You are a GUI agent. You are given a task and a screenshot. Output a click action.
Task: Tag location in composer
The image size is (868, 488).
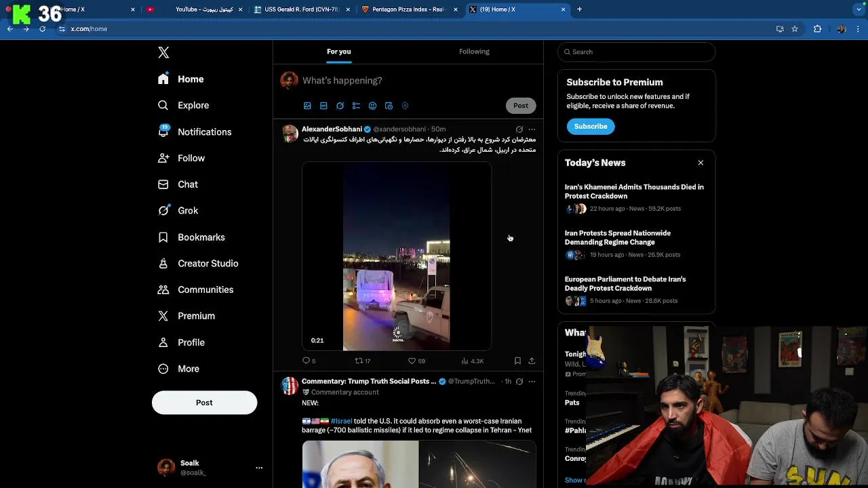coord(405,106)
